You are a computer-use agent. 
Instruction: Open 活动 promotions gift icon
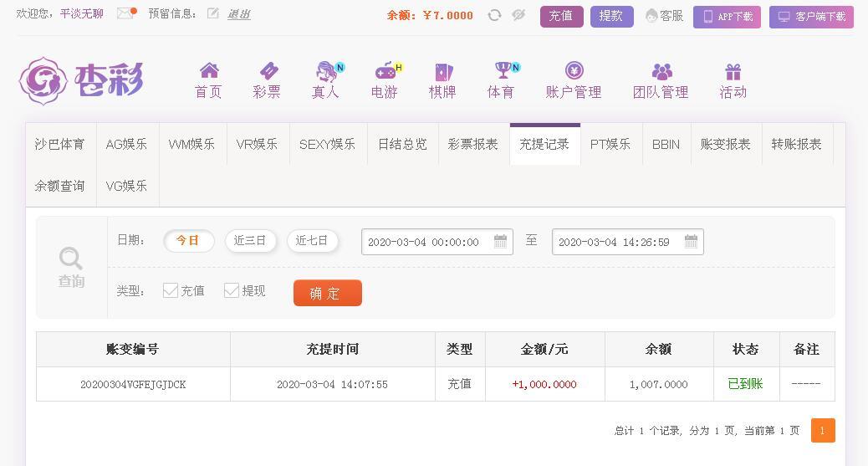click(x=733, y=80)
